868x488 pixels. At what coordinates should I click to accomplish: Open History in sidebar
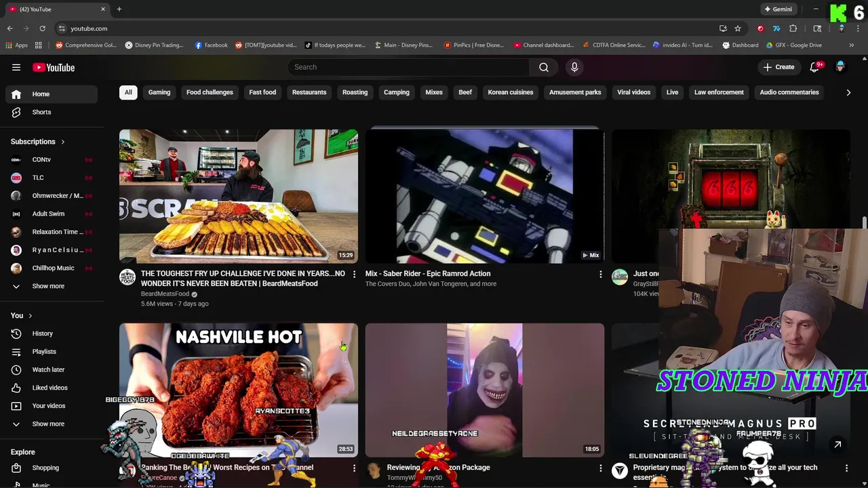pyautogui.click(x=52, y=333)
